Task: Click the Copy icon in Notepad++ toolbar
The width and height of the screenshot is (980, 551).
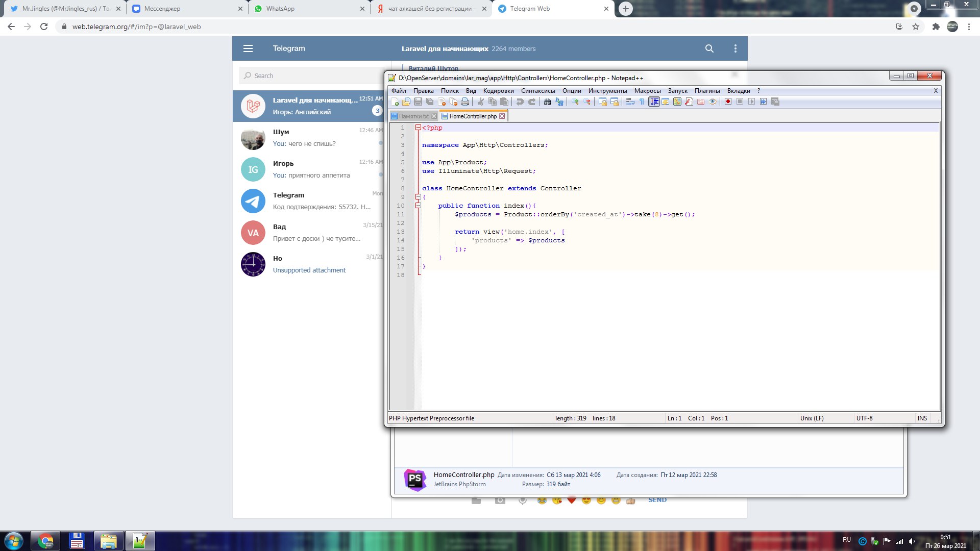Action: pyautogui.click(x=492, y=102)
